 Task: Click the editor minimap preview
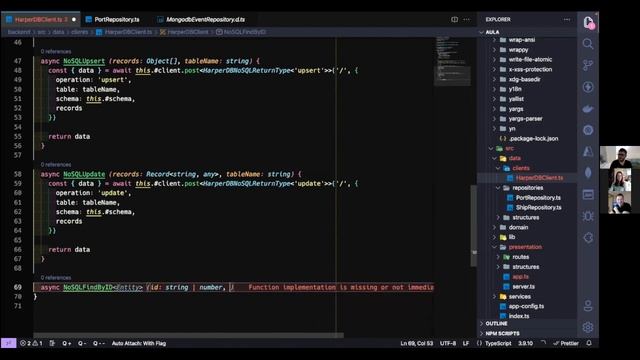pos(452,61)
